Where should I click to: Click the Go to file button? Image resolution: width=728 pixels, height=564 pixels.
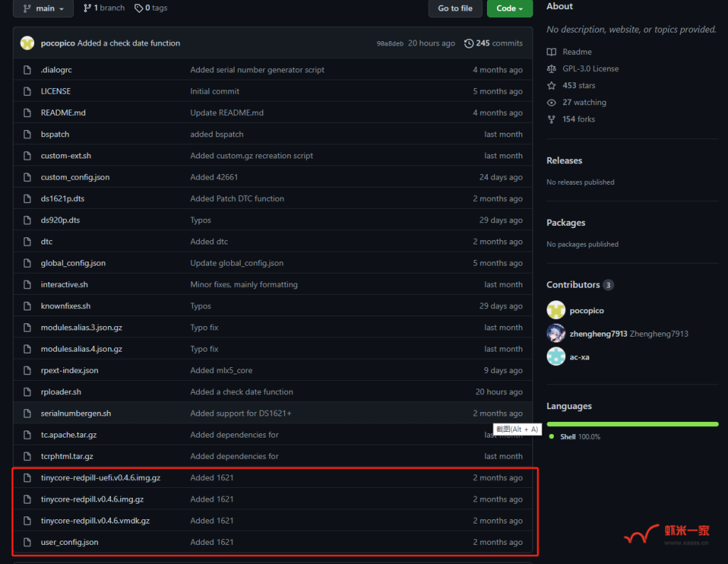coord(455,8)
